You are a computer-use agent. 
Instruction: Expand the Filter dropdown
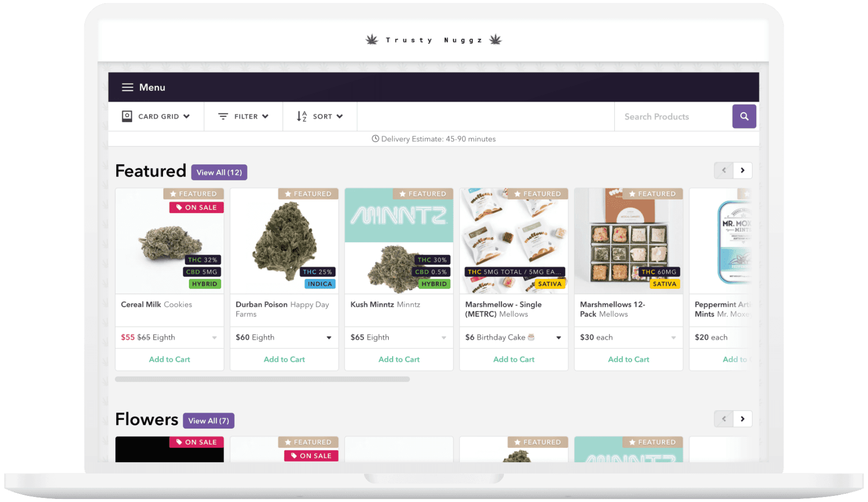coord(244,116)
